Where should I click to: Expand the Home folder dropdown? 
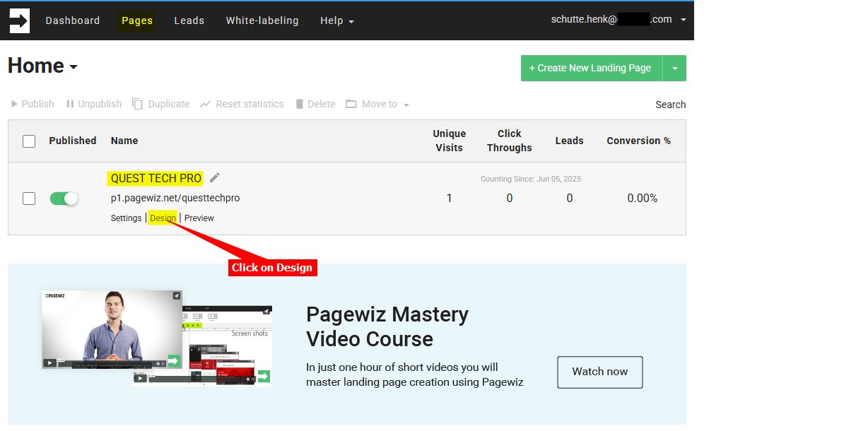(74, 67)
